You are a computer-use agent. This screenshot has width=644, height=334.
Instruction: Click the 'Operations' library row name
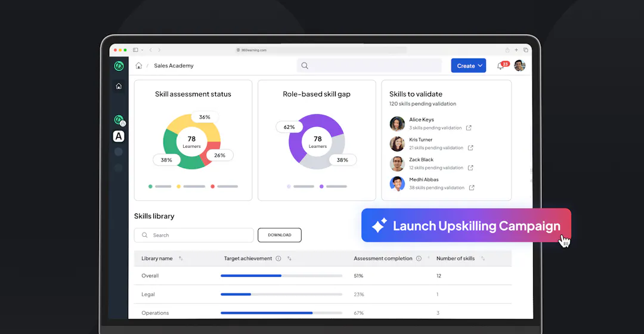click(x=155, y=313)
